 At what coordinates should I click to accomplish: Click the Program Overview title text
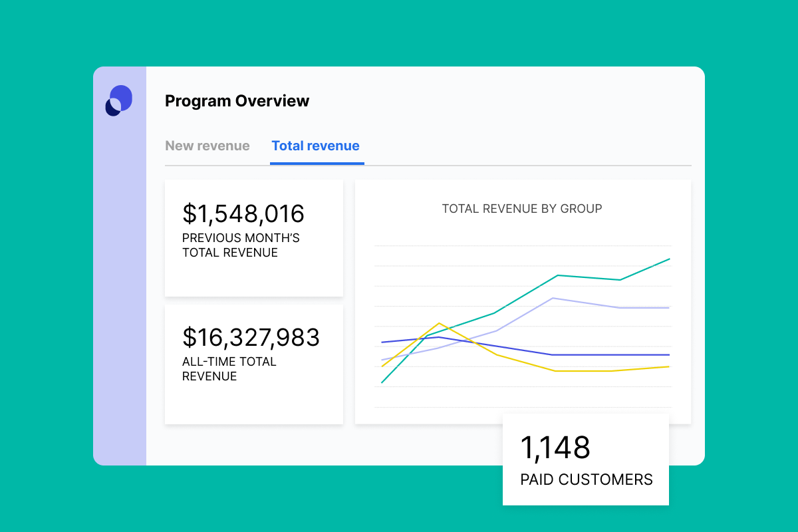237,100
